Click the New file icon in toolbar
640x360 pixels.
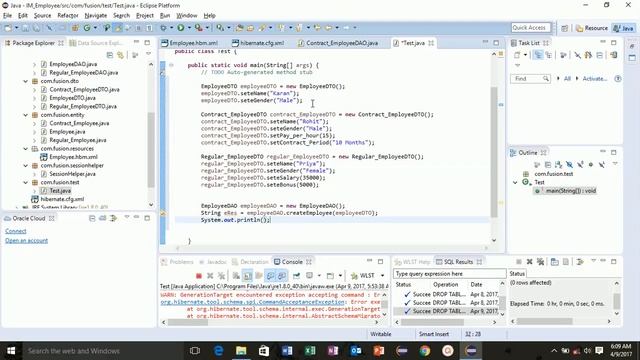(x=8, y=28)
